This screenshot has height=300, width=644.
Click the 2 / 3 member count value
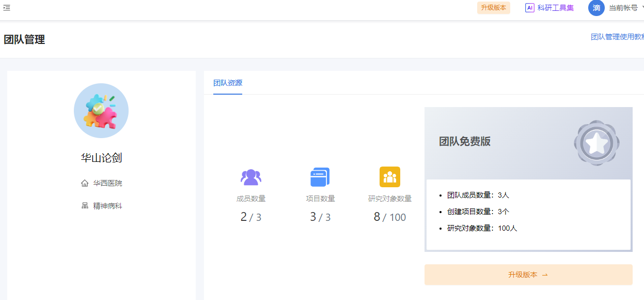(251, 217)
